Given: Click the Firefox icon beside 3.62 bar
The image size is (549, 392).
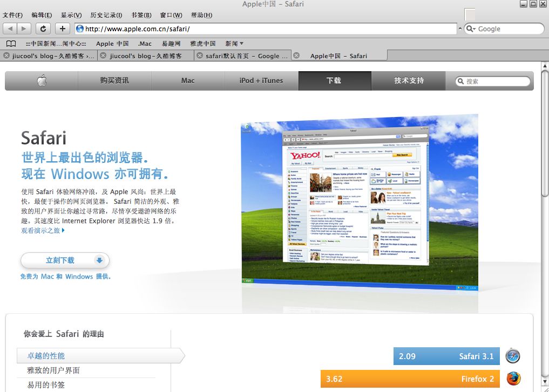Looking at the screenshot, I should [513, 379].
